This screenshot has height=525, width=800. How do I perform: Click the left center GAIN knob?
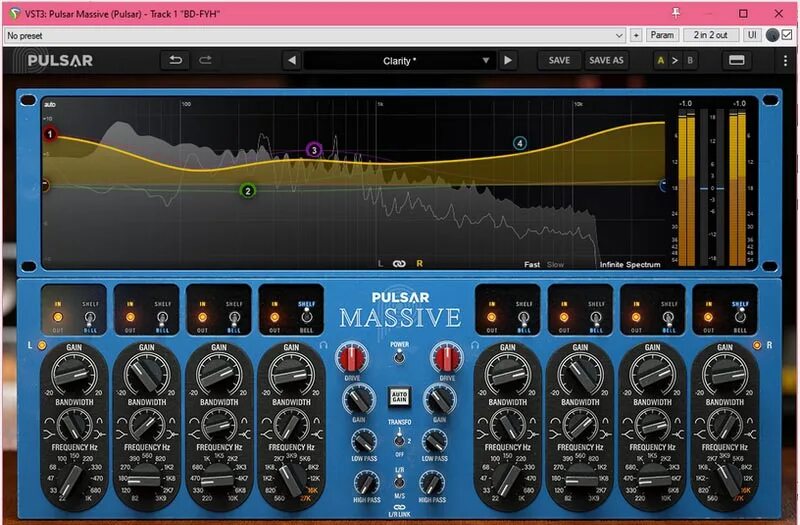point(359,400)
